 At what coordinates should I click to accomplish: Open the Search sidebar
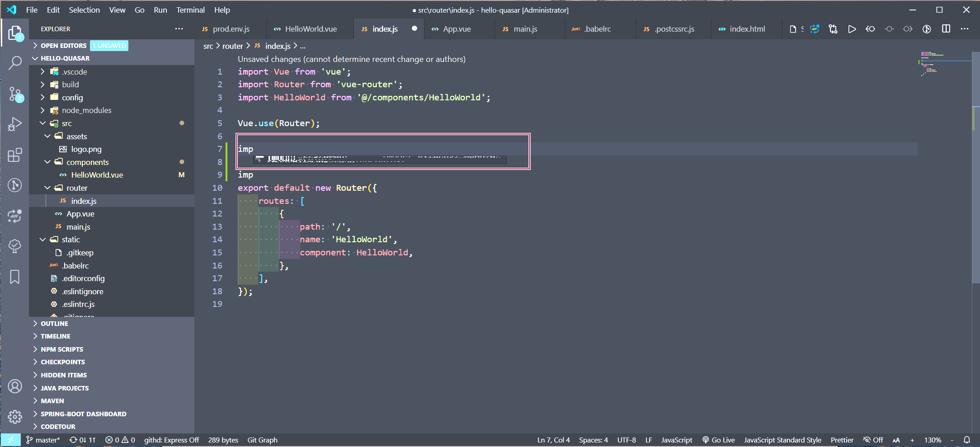pyautogui.click(x=15, y=63)
